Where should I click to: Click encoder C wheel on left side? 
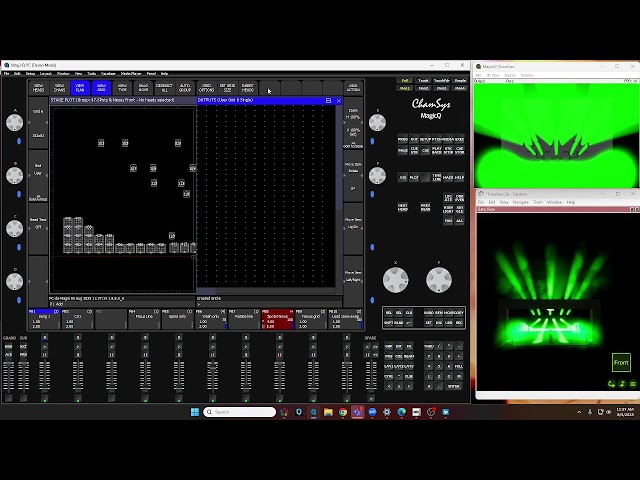pyautogui.click(x=15, y=229)
